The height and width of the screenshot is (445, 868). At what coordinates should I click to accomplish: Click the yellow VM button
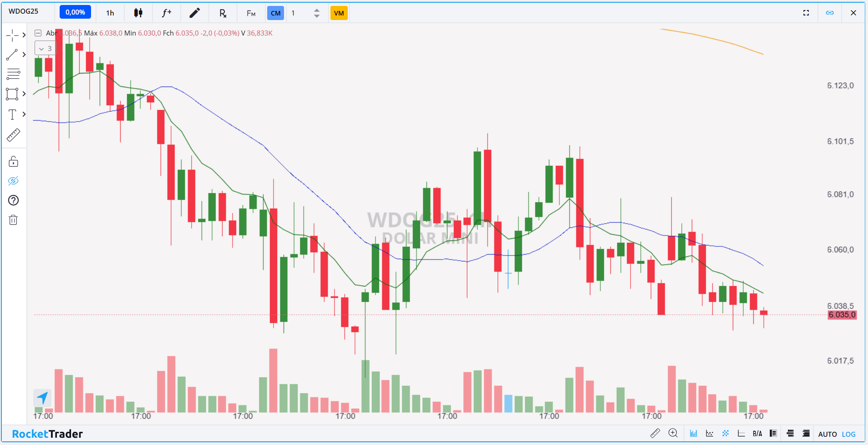pos(339,13)
